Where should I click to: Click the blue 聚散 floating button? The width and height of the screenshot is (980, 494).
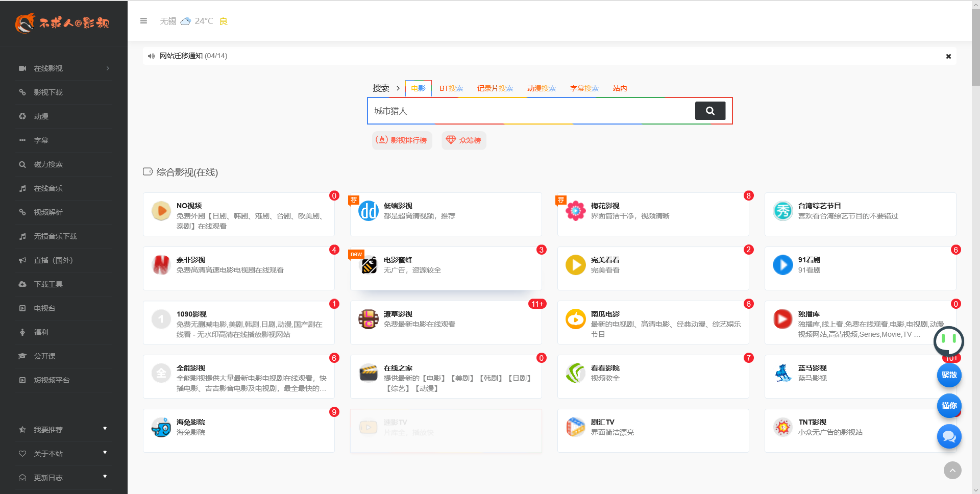click(949, 375)
